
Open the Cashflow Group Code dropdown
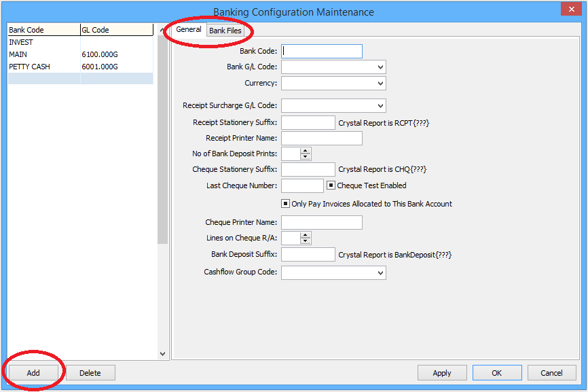click(x=380, y=272)
